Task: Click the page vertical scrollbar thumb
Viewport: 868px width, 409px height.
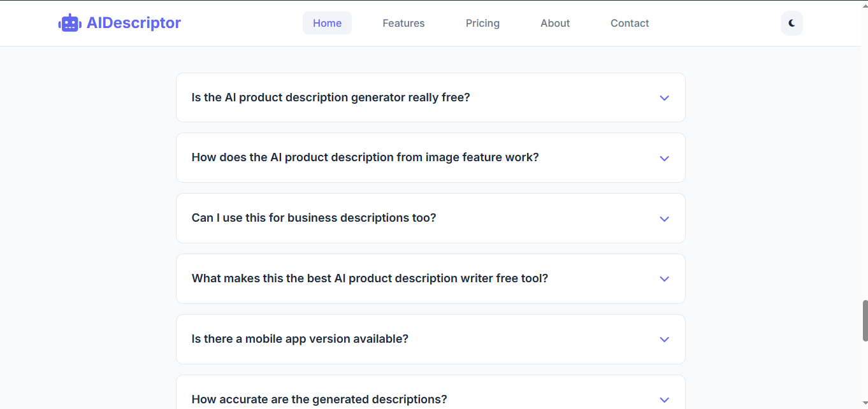Action: [x=864, y=320]
